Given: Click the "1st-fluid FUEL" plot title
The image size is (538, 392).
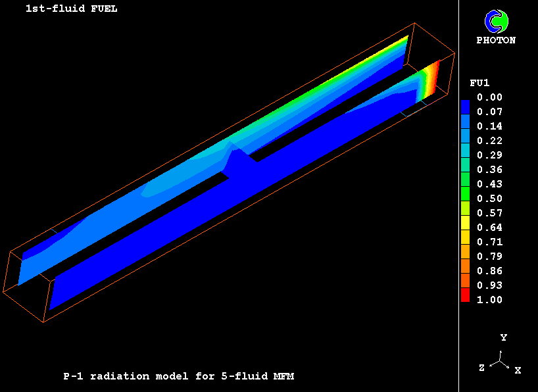Looking at the screenshot, I should 71,9.
